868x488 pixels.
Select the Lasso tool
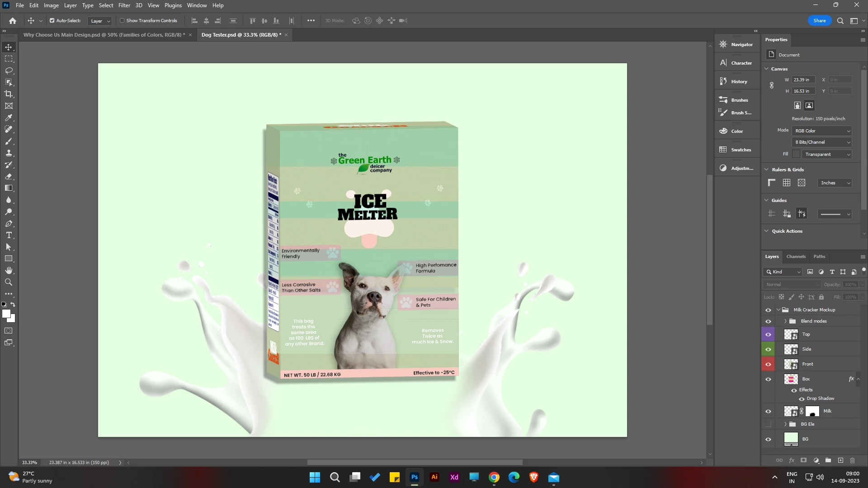point(9,70)
